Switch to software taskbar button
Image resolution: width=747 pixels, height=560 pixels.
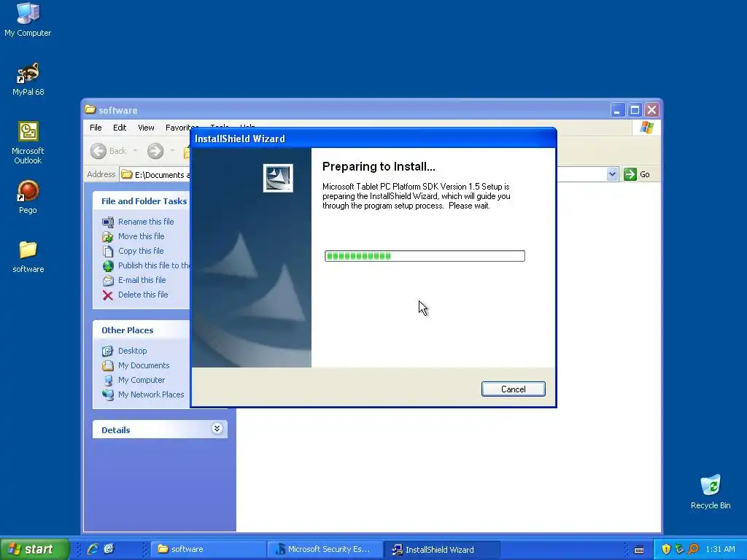pos(209,549)
